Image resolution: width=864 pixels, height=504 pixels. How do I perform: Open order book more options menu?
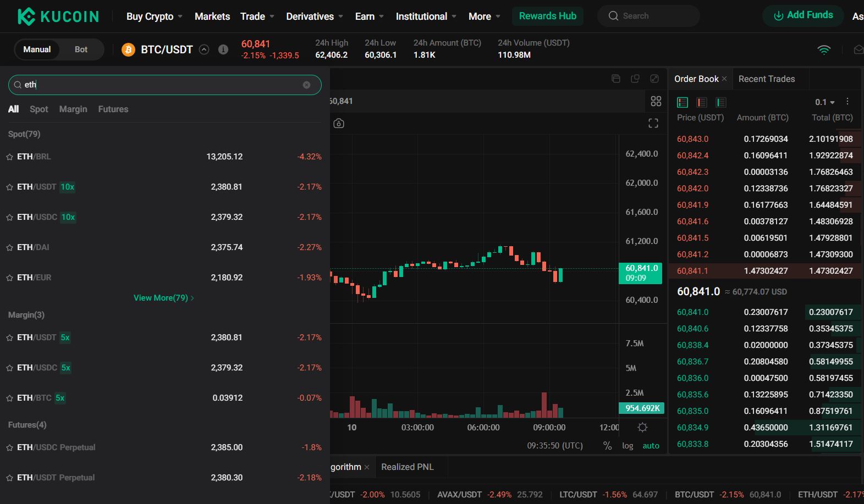point(848,102)
